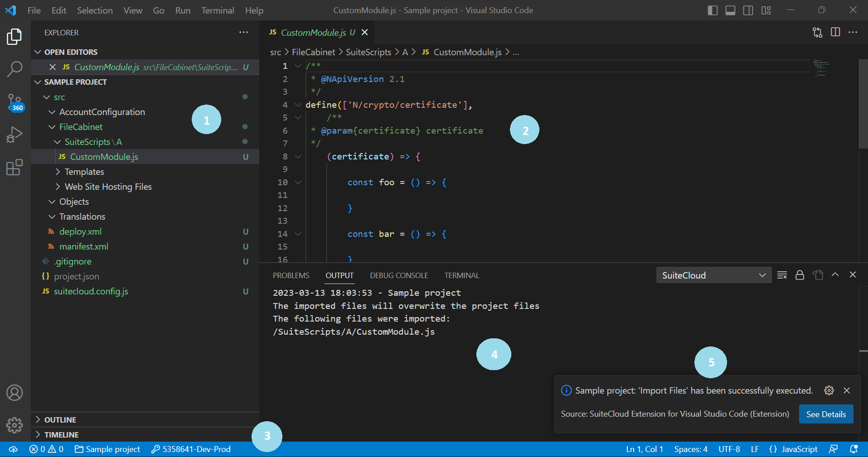This screenshot has height=457, width=868.
Task: Close CustomModule.js in Open Editors list
Action: (53, 67)
